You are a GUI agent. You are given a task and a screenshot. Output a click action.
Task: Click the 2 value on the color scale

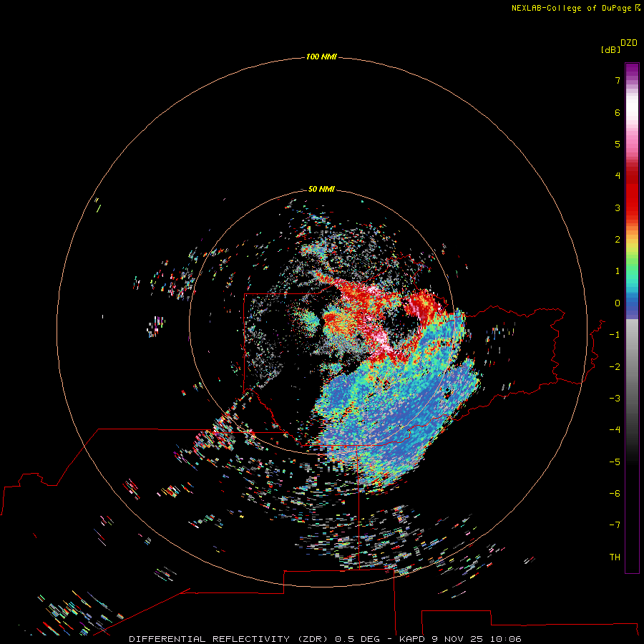618,240
